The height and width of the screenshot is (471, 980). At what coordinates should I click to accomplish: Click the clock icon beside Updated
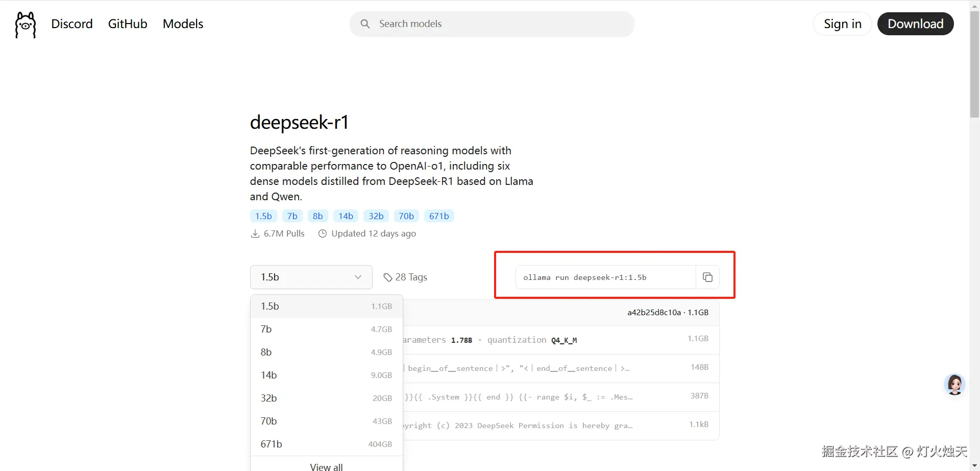[x=323, y=234]
